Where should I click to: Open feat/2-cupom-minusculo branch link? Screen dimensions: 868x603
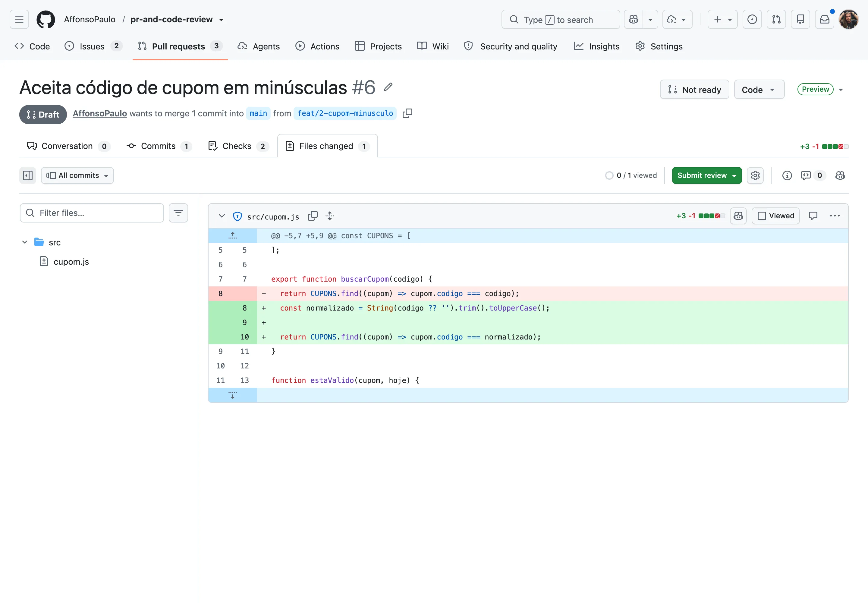coord(345,113)
